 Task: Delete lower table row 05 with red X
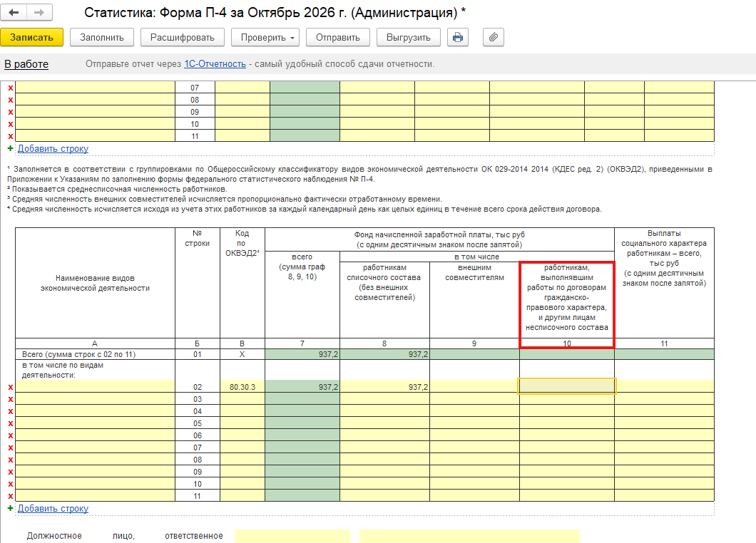11,423
